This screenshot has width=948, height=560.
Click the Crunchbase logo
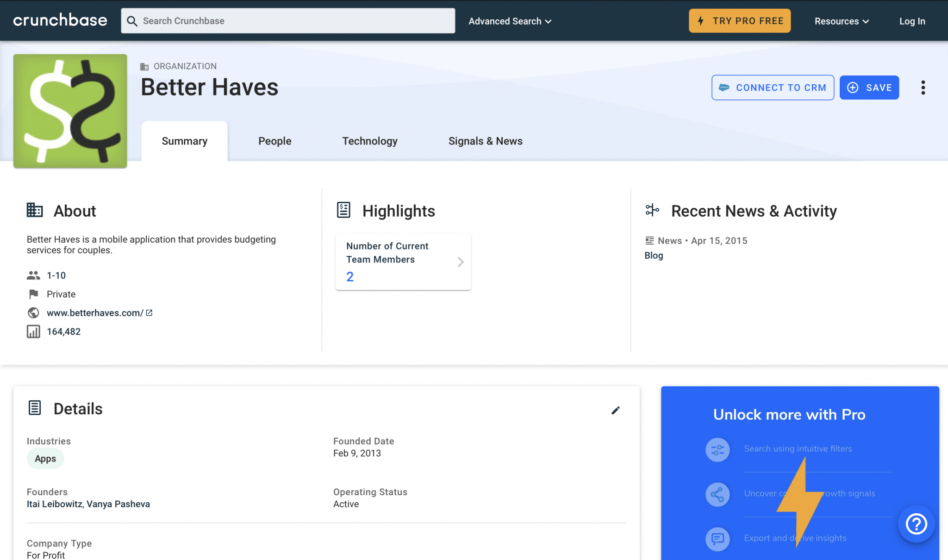coord(60,20)
